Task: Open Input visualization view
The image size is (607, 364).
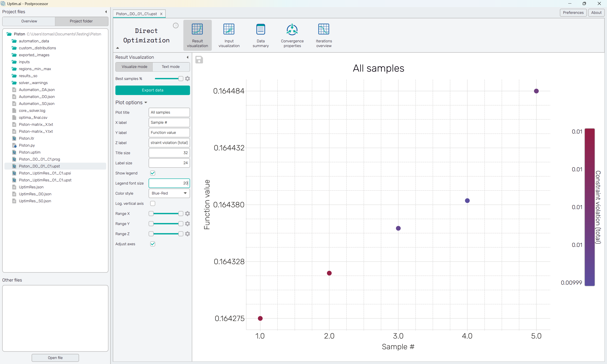Action: 229,35
